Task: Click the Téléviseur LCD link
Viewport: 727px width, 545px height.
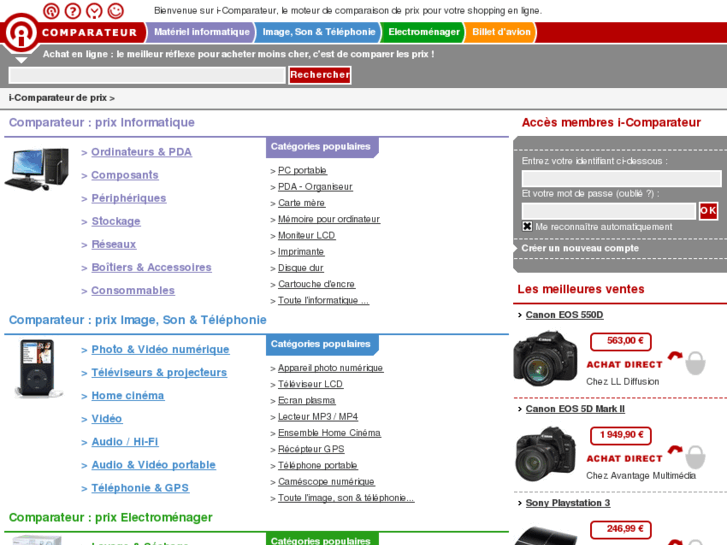Action: [x=310, y=384]
